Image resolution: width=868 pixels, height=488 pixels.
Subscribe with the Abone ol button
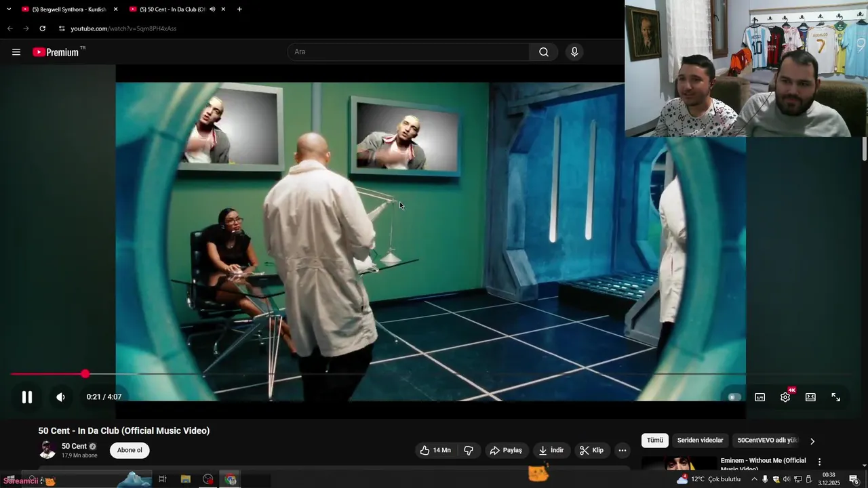130,450
